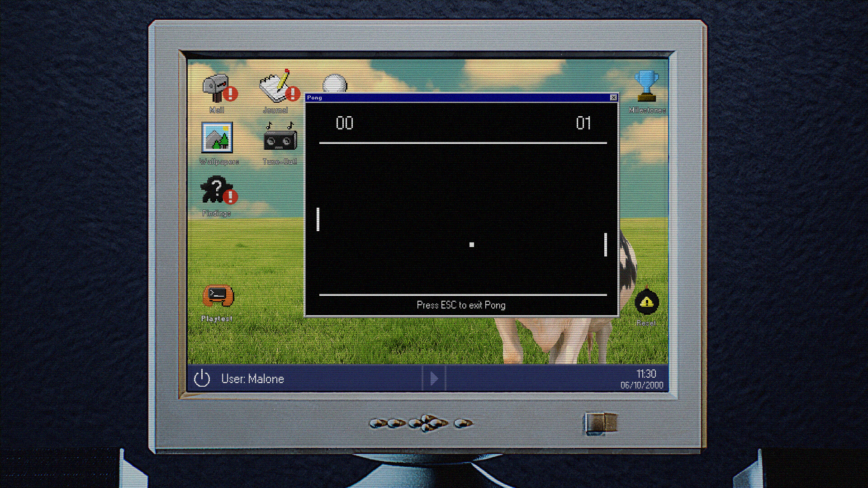The image size is (868, 488).
Task: Open the Milestones trophy icon
Action: [646, 86]
